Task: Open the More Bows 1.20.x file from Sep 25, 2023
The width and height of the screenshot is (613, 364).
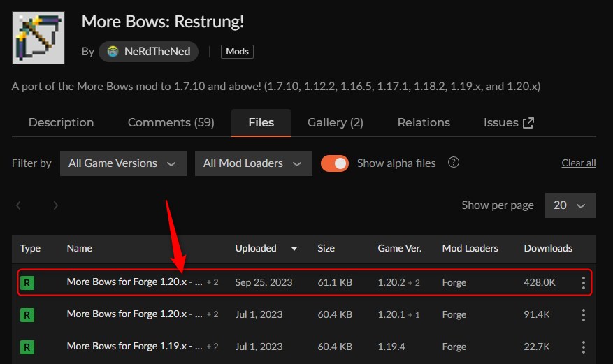Action: tap(134, 282)
